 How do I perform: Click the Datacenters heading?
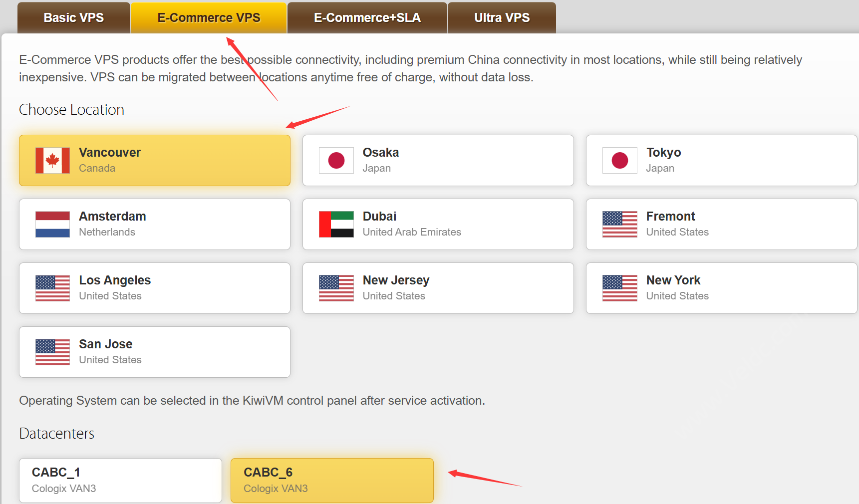click(x=56, y=434)
